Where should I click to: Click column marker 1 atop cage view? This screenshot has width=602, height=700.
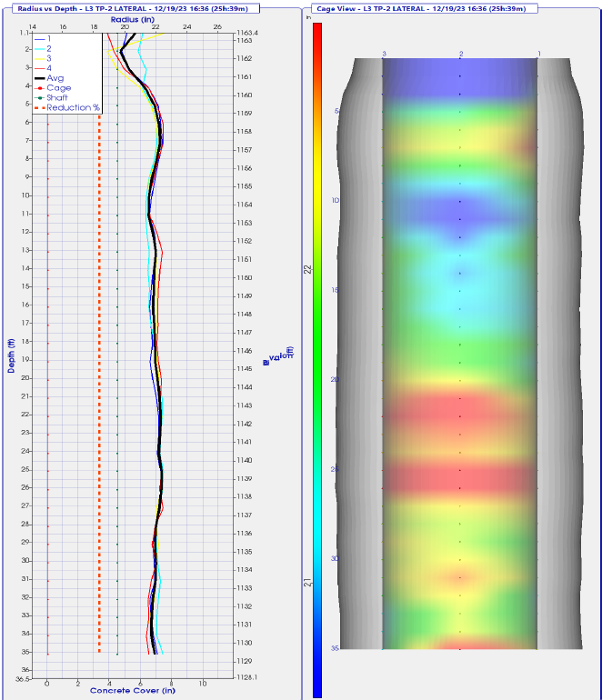(x=539, y=54)
